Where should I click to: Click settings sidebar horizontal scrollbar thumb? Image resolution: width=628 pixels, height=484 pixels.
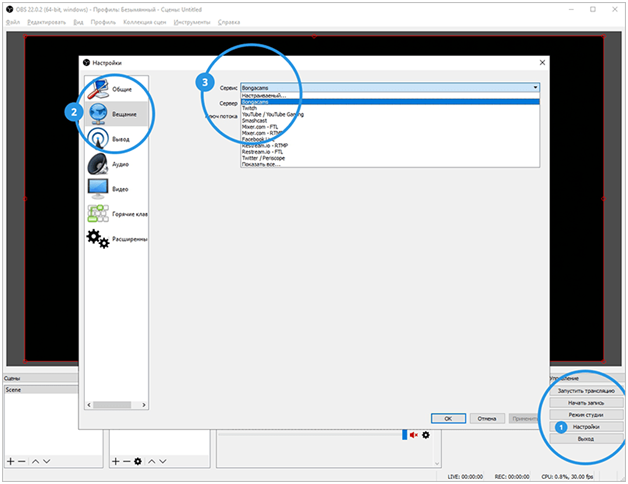point(112,405)
